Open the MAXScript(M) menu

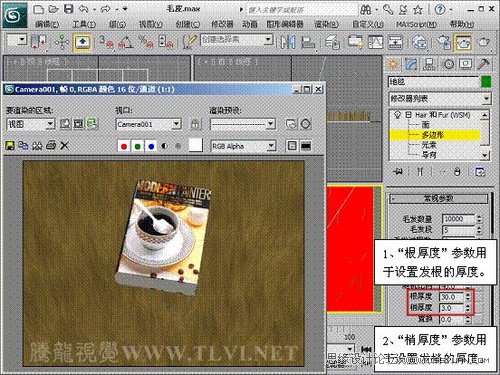[417, 24]
